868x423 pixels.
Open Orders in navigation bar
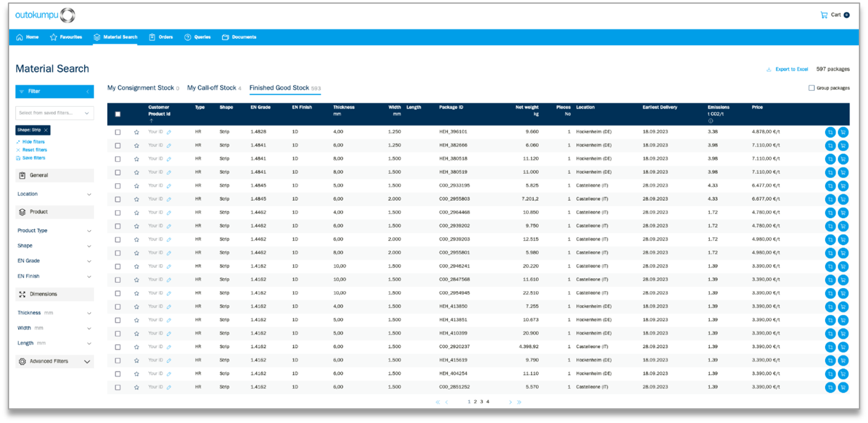coord(161,37)
